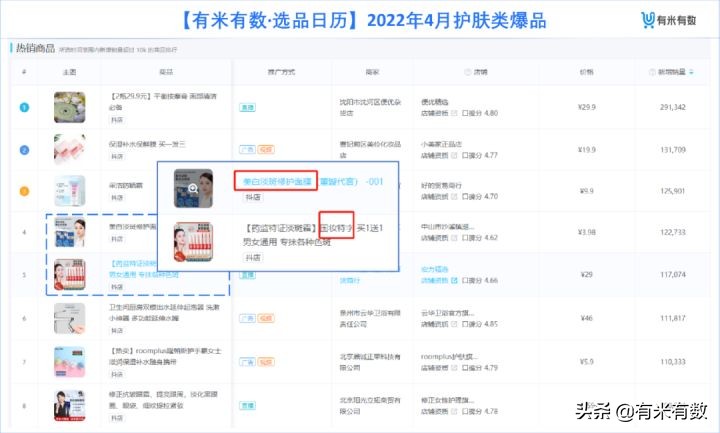Click the 直播 tag in the ¥29.9 row
This screenshot has height=433, width=720.
[248, 107]
